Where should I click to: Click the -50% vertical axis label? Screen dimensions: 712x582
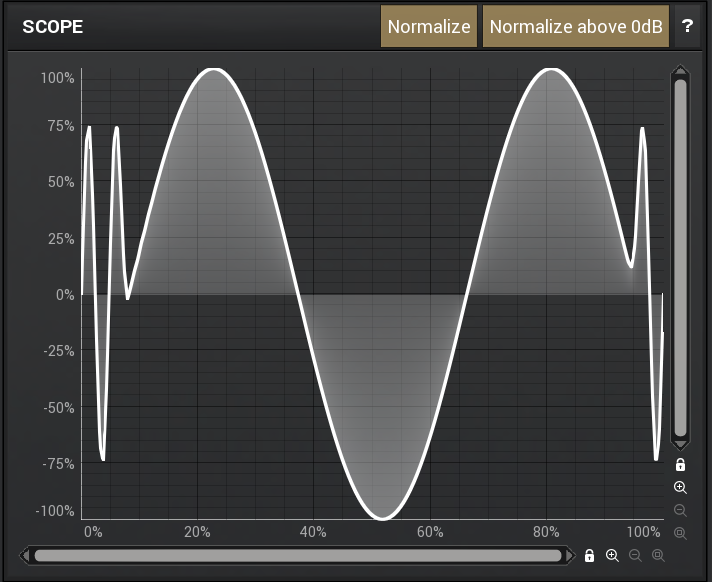[x=59, y=408]
